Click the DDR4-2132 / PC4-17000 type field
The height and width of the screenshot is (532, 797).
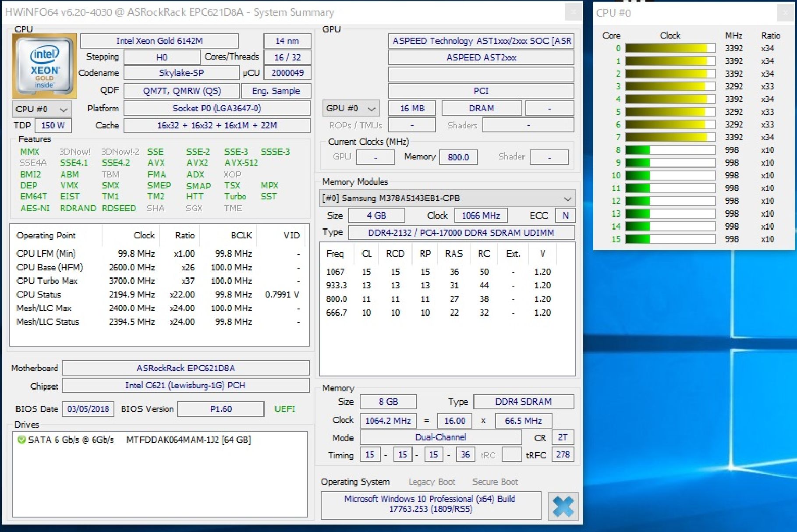461,232
